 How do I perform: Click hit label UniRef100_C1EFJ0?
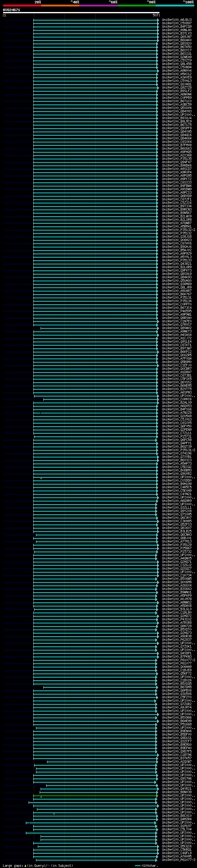click(177, 365)
